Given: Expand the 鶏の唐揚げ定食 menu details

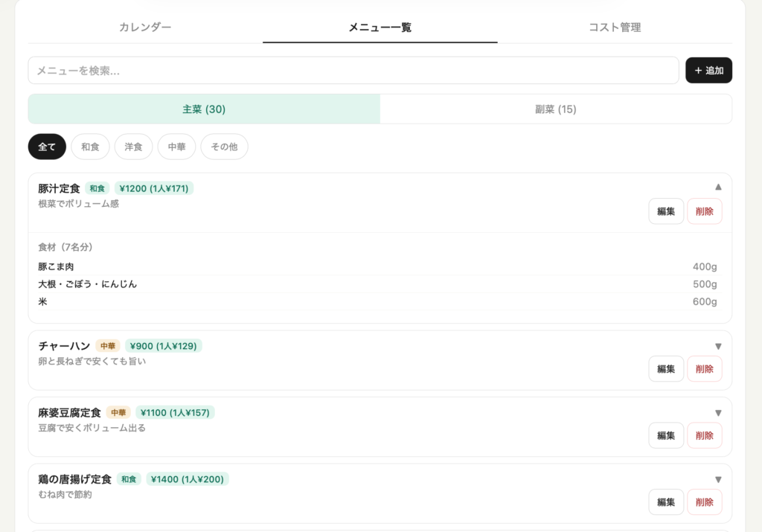Looking at the screenshot, I should point(718,479).
